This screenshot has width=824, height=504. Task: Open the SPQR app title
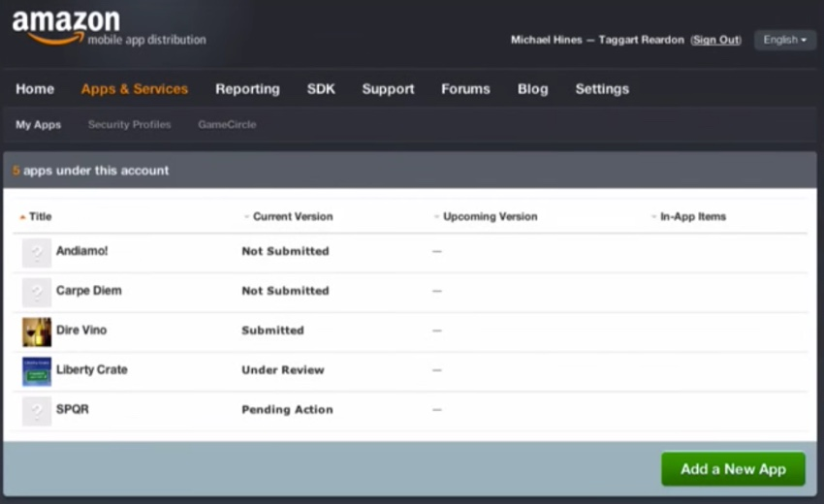click(73, 409)
